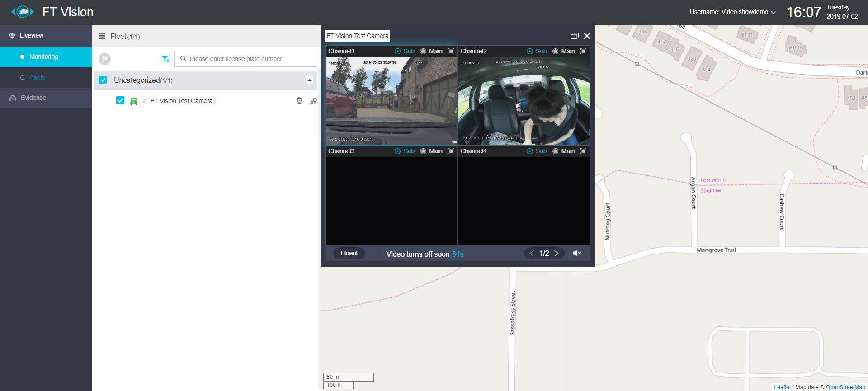Click the gray flag button
The height and width of the screenshot is (391, 868).
click(105, 59)
